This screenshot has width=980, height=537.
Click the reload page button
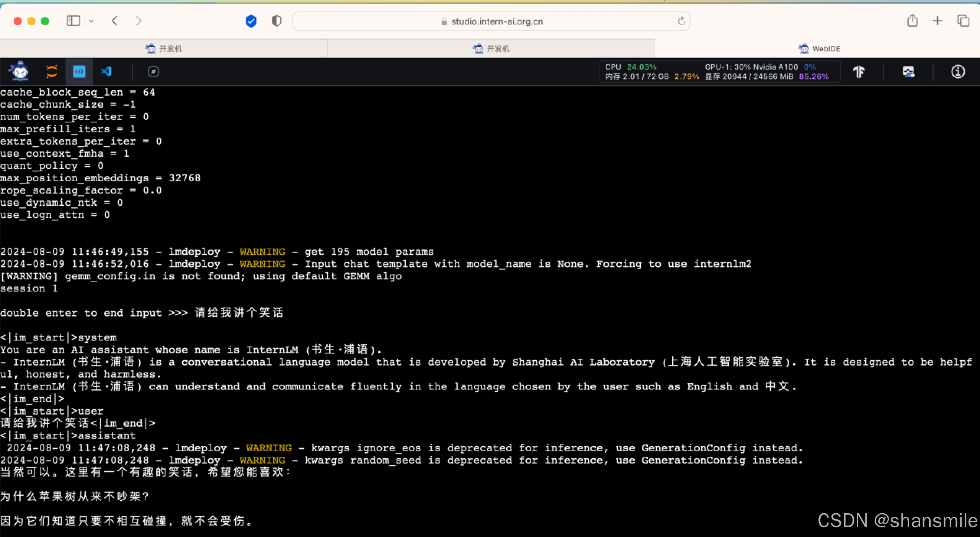(681, 21)
